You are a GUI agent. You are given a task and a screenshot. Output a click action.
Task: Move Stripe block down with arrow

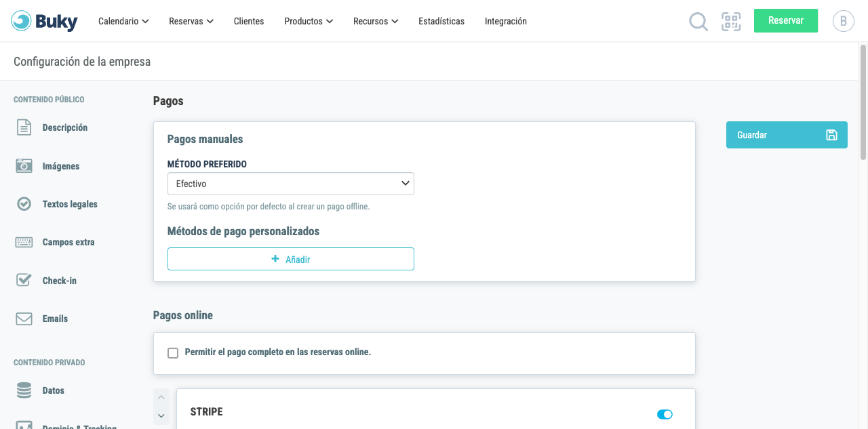click(x=161, y=415)
